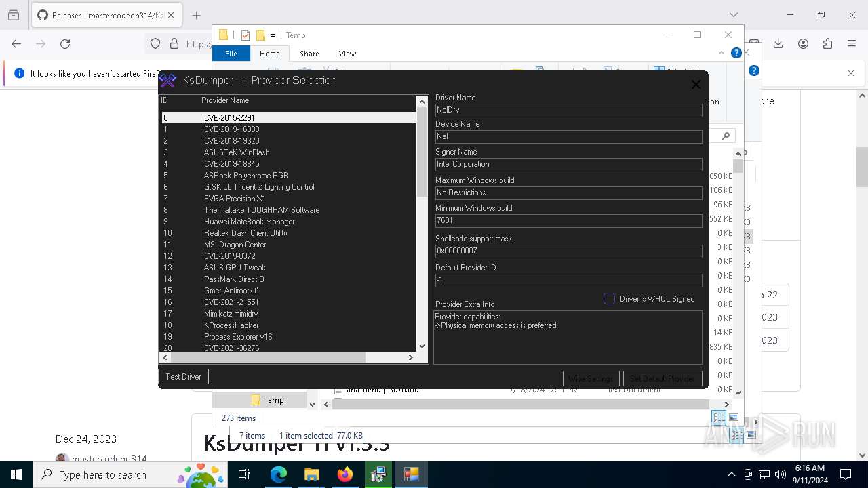The image size is (868, 488).
Task: Click the site lock icon in Firefox
Action: [x=174, y=43]
